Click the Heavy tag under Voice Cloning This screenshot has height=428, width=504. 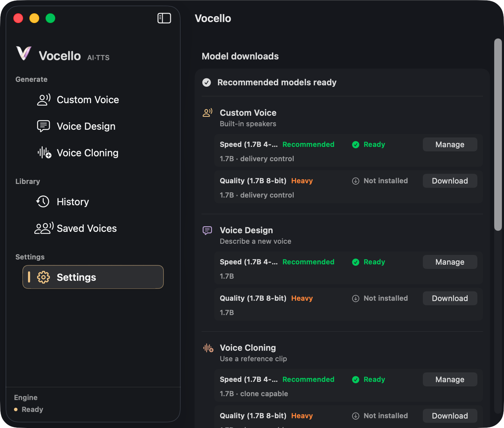(302, 416)
